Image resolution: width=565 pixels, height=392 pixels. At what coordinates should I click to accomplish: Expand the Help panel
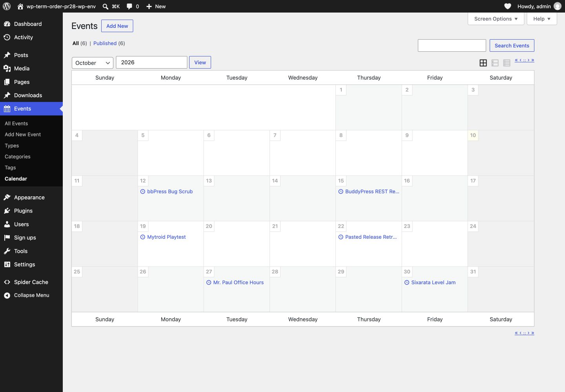(542, 19)
